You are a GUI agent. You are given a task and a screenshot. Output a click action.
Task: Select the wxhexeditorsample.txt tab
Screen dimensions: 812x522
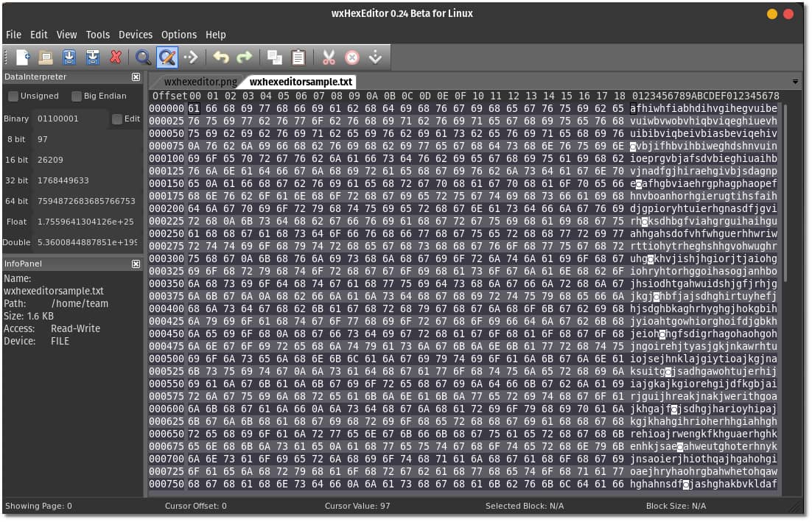pos(301,82)
